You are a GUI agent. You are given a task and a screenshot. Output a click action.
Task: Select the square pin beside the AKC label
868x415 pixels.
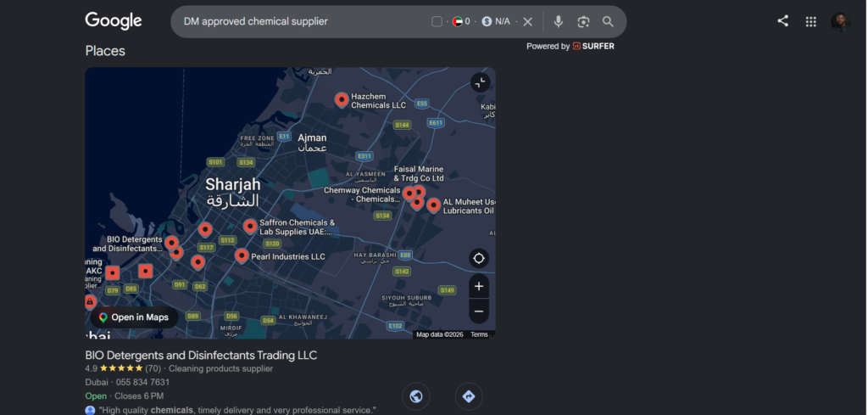click(113, 272)
